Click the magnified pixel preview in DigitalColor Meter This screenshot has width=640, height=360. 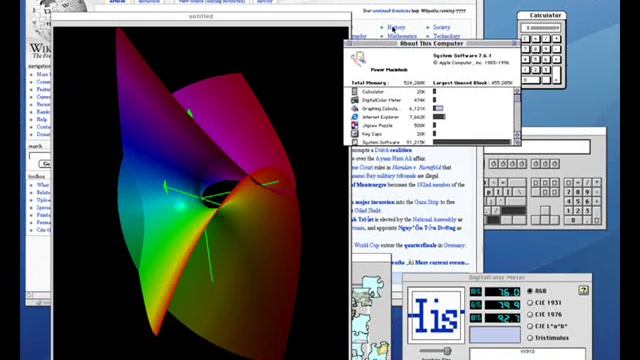point(436,315)
